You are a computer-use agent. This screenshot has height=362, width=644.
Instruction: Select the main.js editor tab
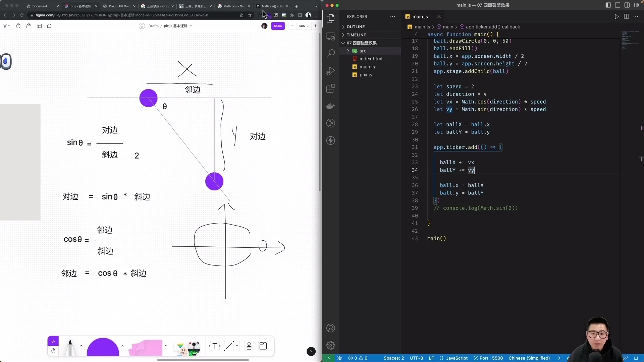point(420,16)
